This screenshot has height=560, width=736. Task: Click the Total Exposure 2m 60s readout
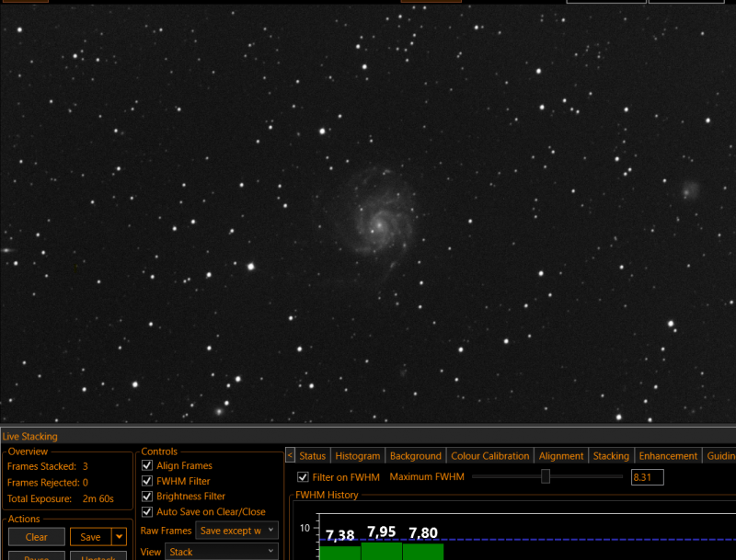pos(61,498)
